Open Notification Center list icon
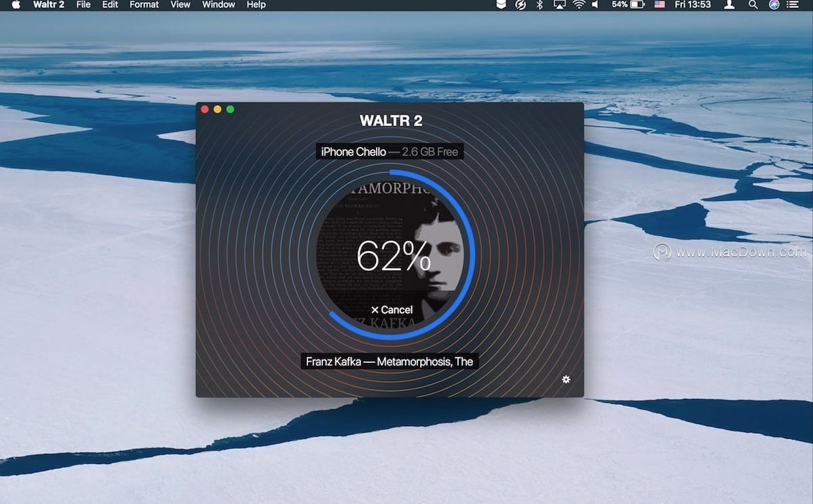813x504 pixels. pos(792,5)
